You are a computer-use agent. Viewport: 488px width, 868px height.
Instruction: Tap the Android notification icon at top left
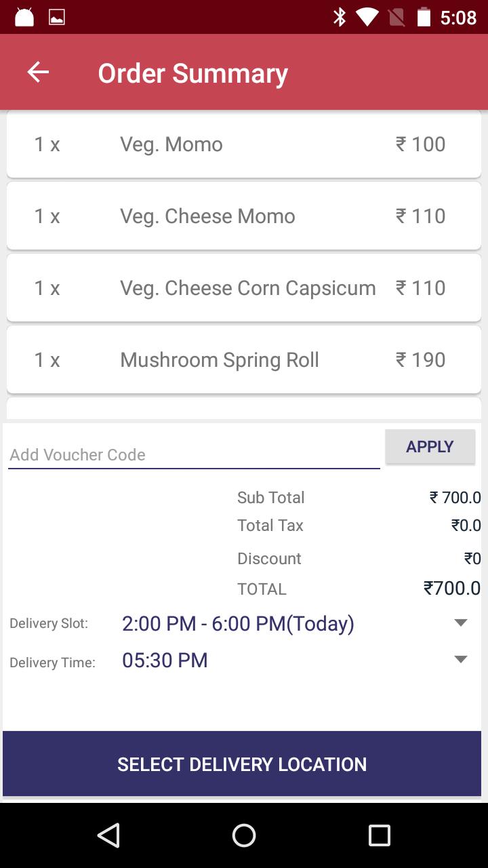coord(24,17)
